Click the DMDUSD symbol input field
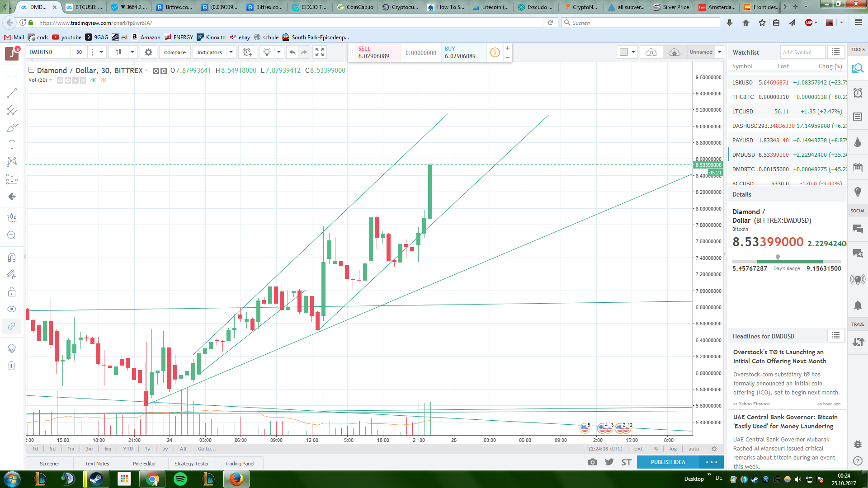 pos(48,52)
